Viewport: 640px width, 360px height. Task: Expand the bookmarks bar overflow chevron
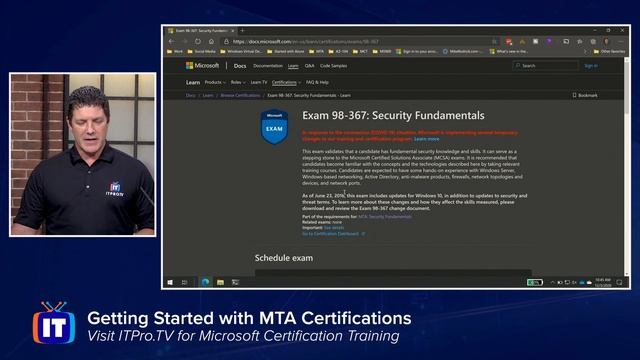(585, 51)
